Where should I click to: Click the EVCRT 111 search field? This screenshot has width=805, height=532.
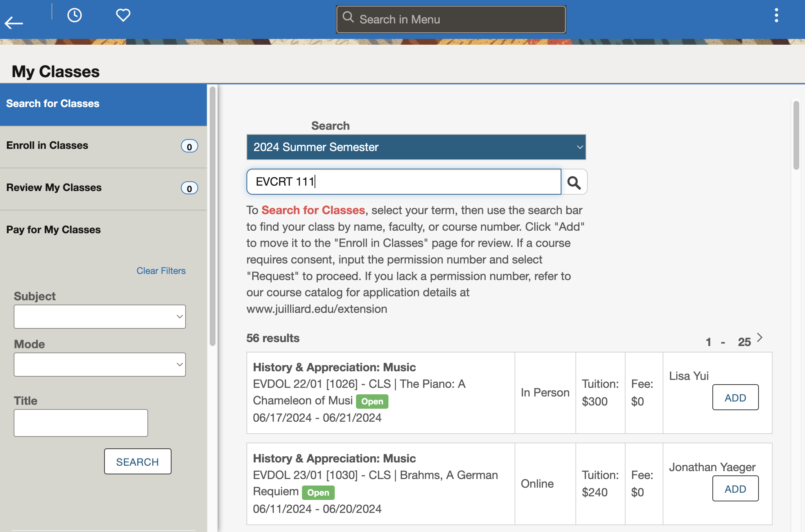404,182
